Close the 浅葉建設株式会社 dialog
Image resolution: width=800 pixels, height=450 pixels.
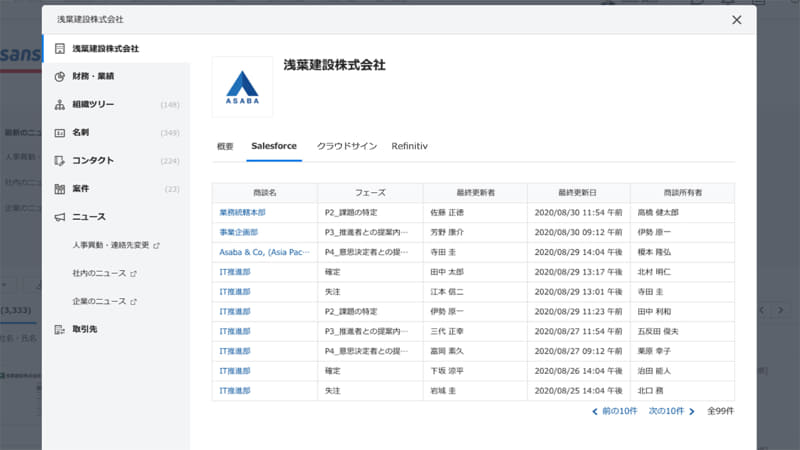(x=737, y=20)
